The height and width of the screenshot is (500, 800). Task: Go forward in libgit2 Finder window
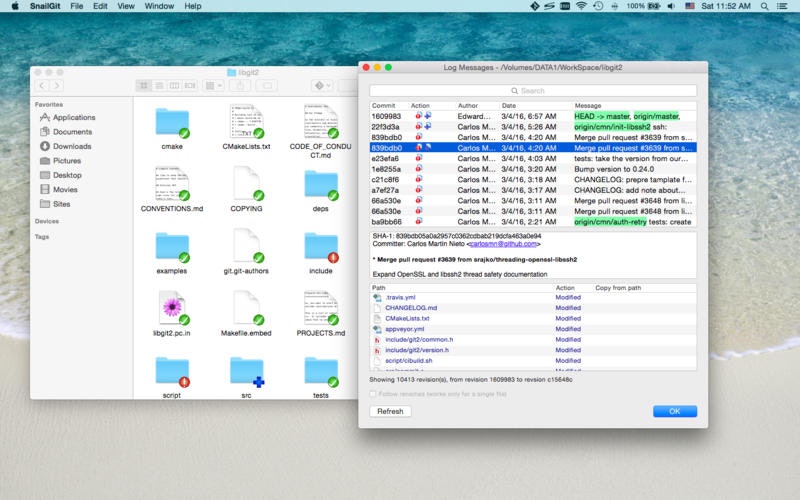point(57,86)
